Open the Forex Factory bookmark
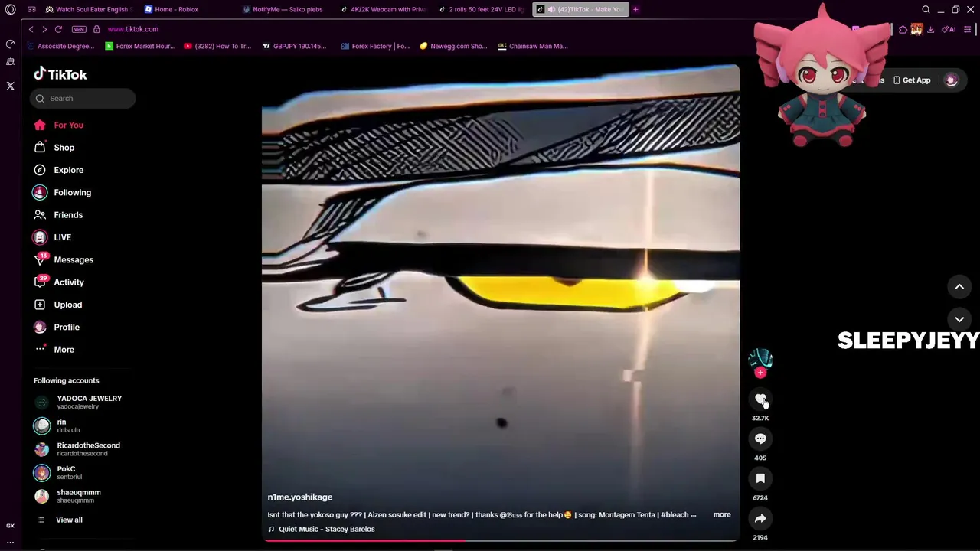 (x=375, y=46)
